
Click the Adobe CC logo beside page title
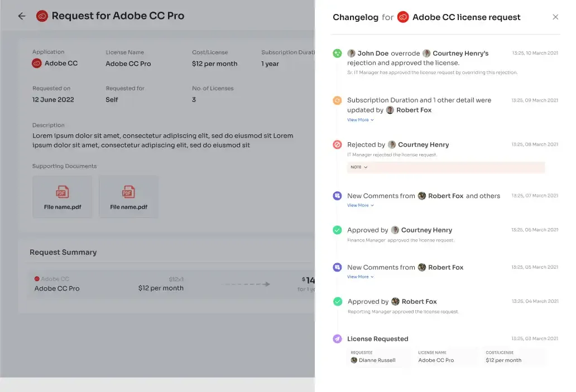coord(42,16)
